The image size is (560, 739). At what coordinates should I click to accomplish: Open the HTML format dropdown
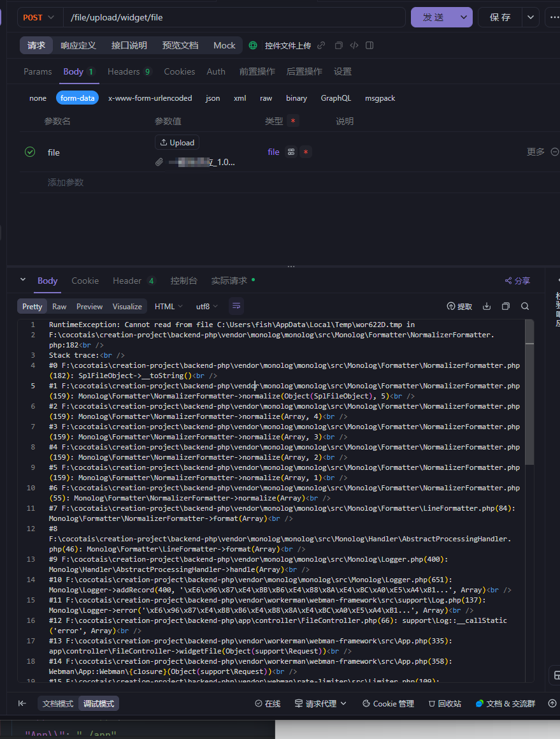pyautogui.click(x=169, y=306)
